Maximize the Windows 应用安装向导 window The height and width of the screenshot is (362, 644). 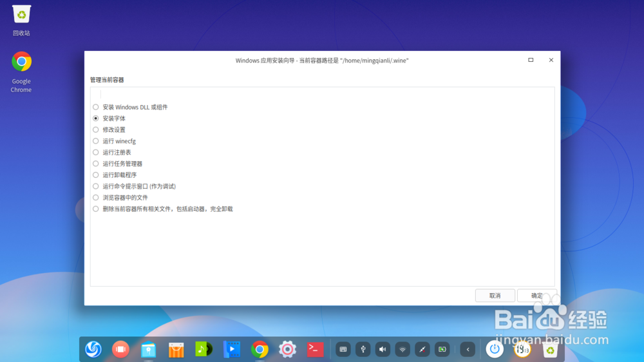[531, 60]
